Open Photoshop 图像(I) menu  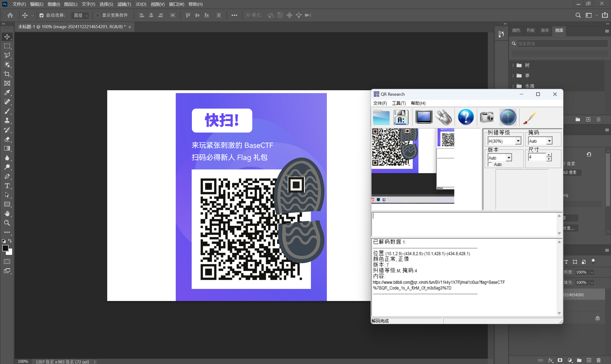(54, 4)
